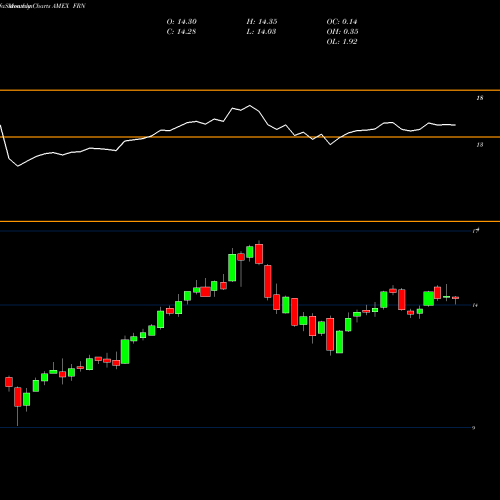
Task: Click the 9 label on the candlestick axis
Action: pos(473,428)
